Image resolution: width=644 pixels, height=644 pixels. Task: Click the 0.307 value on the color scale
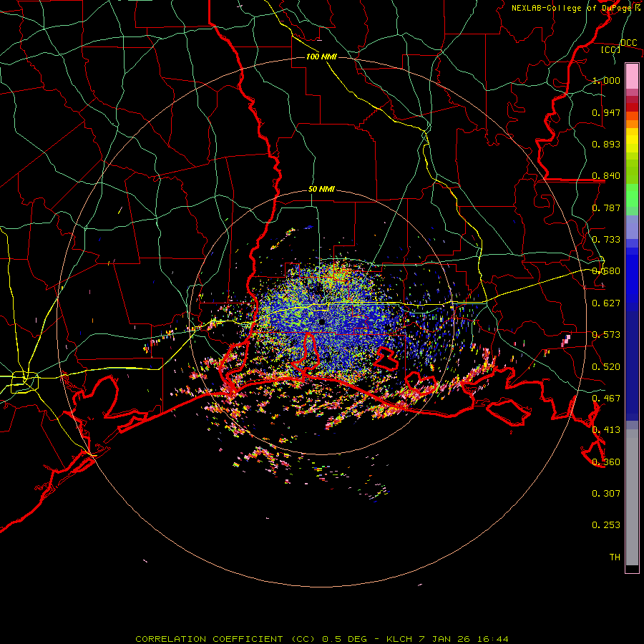tap(606, 494)
